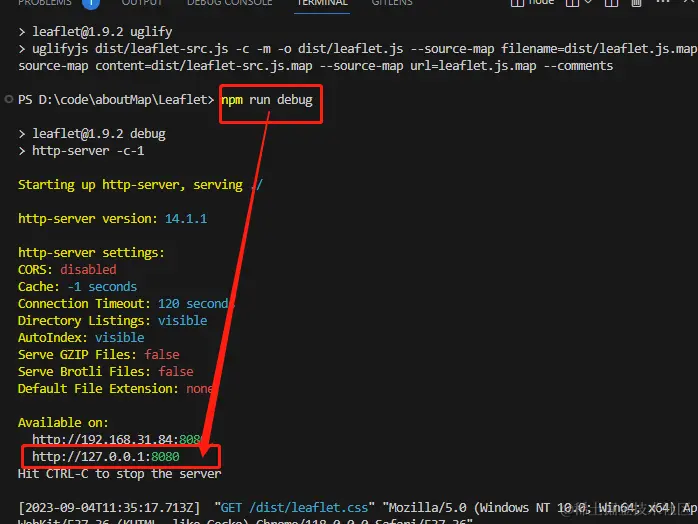
Task: Click the 'Available on:' text
Action: 63,422
